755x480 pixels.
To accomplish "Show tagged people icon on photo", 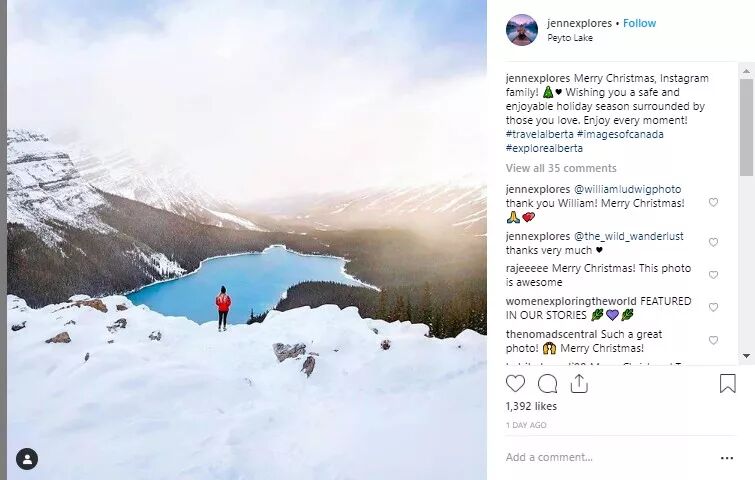I will [x=27, y=459].
